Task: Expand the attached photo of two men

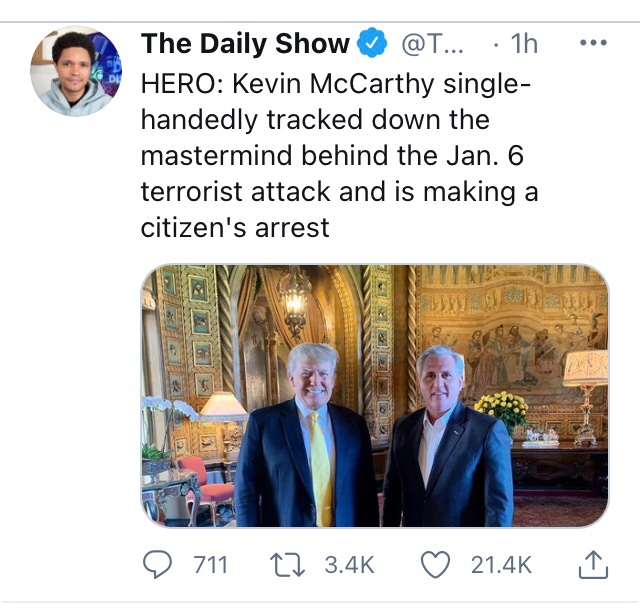Action: (x=374, y=396)
